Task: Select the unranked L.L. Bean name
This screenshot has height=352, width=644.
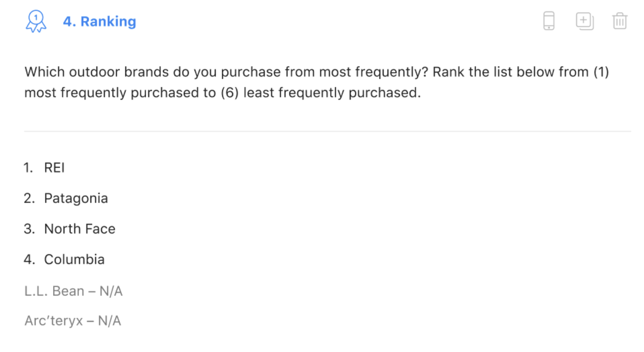Action: point(54,291)
